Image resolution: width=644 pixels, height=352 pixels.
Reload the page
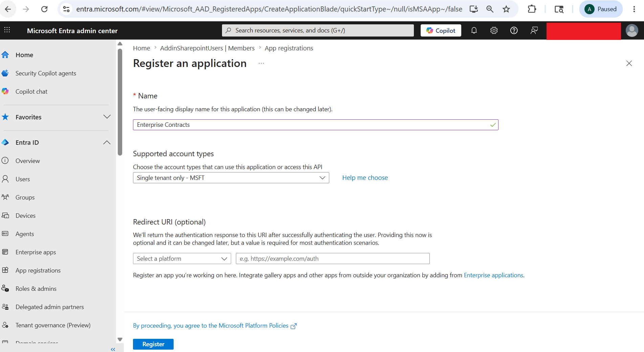(44, 9)
